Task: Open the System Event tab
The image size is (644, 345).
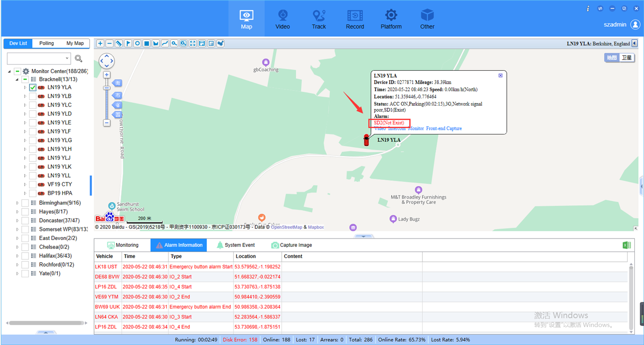Action: click(236, 245)
